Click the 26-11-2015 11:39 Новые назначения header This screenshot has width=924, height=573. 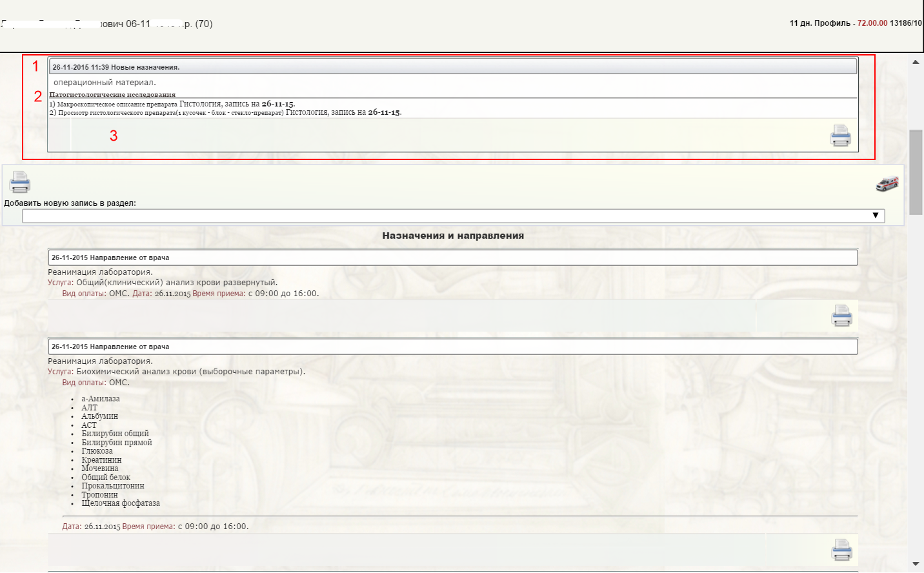click(x=116, y=67)
